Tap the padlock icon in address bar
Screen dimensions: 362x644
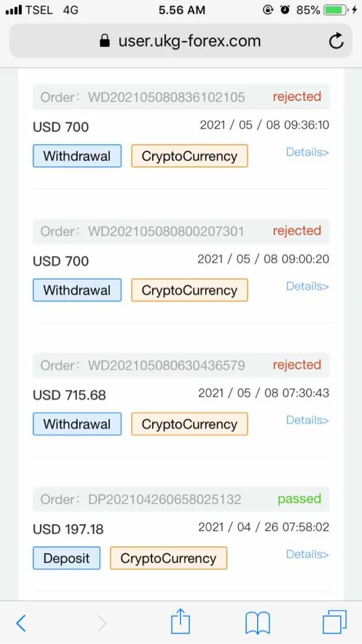tap(105, 41)
